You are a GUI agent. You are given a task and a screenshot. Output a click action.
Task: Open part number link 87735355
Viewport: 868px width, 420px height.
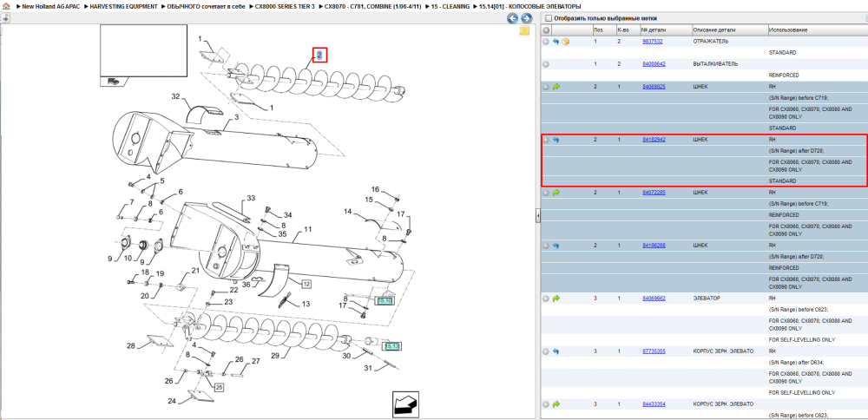[654, 351]
